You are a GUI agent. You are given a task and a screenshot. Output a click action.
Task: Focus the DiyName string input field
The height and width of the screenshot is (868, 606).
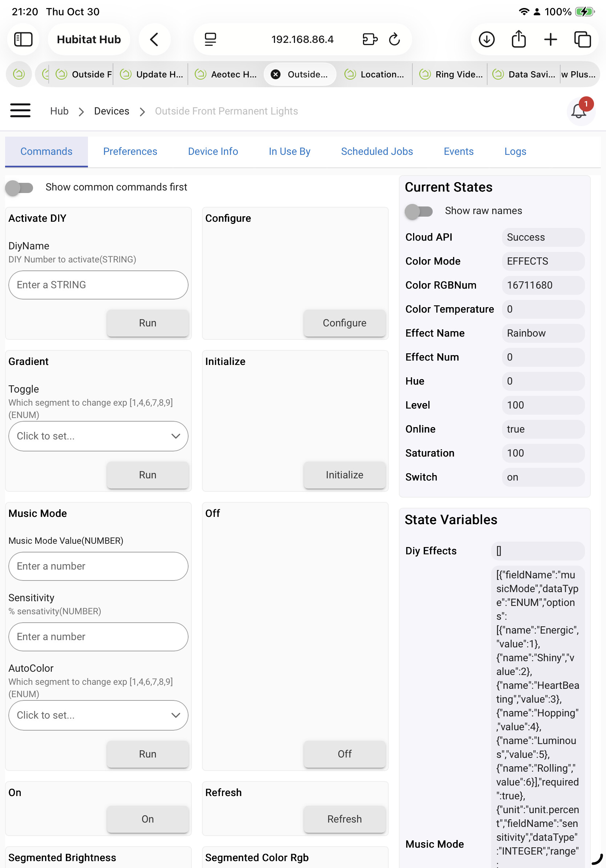[98, 285]
